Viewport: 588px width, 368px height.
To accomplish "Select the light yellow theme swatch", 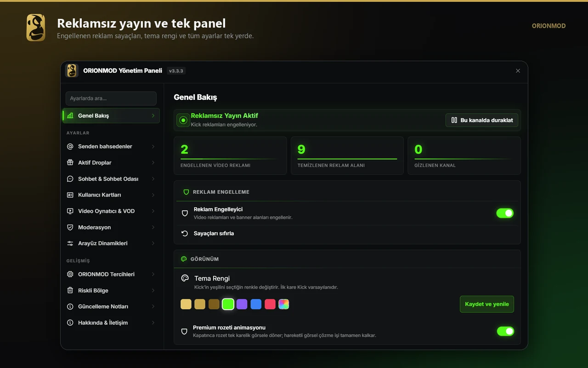I will pos(186,304).
